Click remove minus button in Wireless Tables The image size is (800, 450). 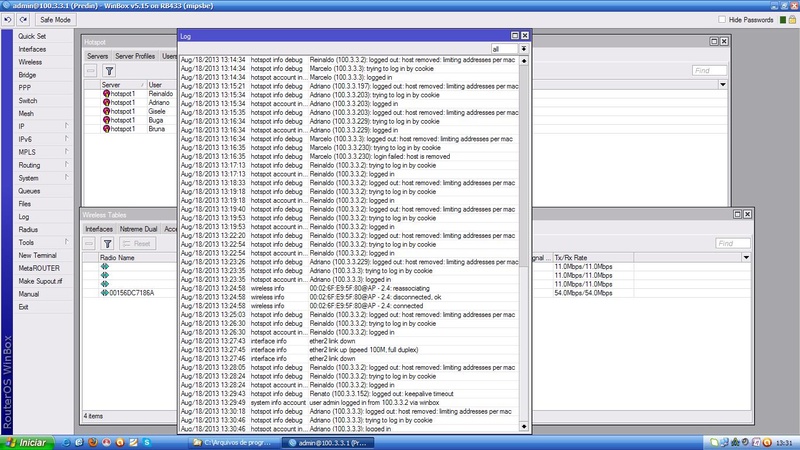coord(89,244)
